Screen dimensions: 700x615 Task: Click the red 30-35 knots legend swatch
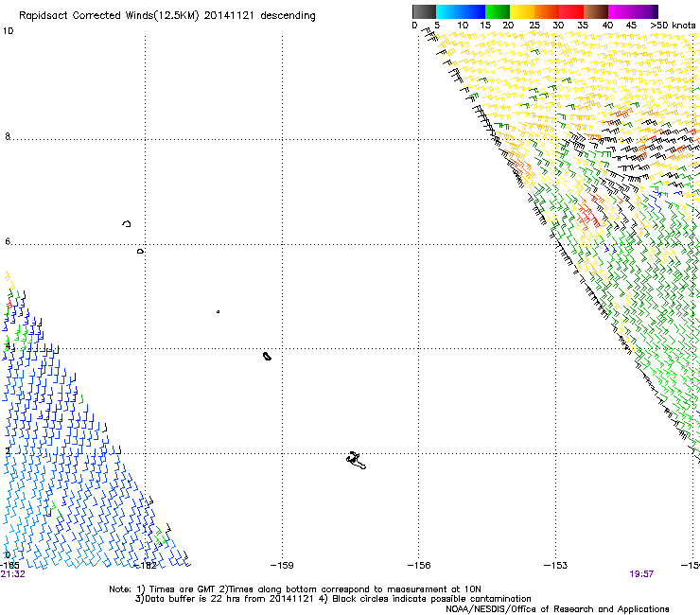click(x=571, y=11)
